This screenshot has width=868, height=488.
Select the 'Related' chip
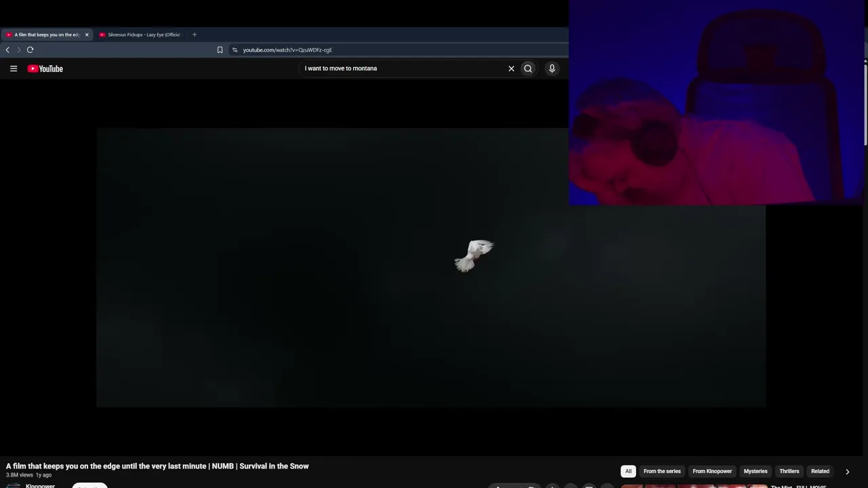[x=820, y=471]
